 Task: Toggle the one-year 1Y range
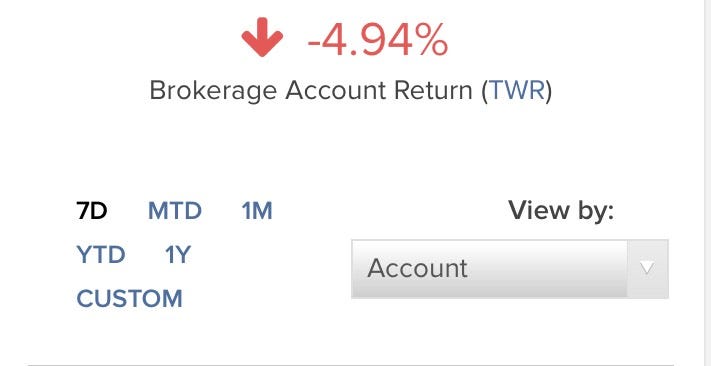178,255
